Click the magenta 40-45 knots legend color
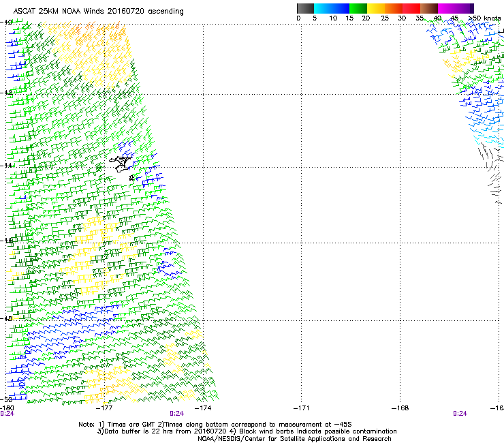Viewport: 504px width, 443px height. point(447,8)
